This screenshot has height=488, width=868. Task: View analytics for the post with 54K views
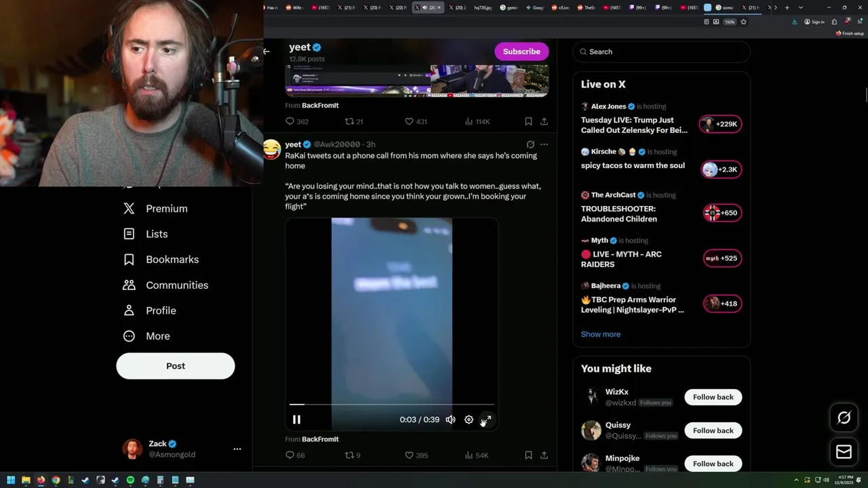tap(477, 455)
